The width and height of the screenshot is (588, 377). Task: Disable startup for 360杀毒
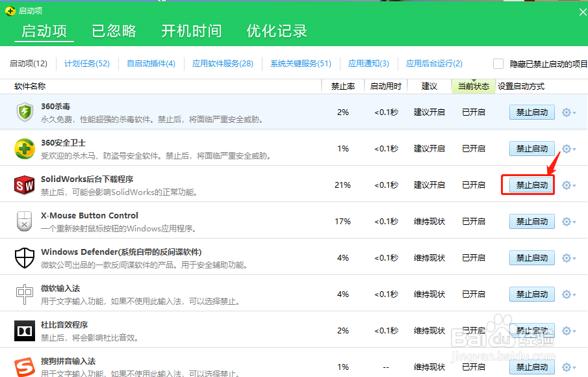point(531,112)
